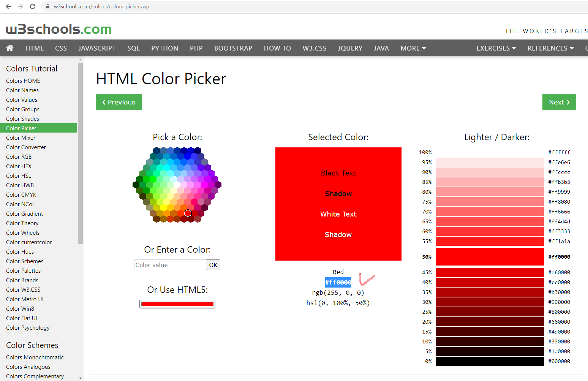
Task: Click the w3schools.com logo
Action: pyautogui.click(x=59, y=29)
